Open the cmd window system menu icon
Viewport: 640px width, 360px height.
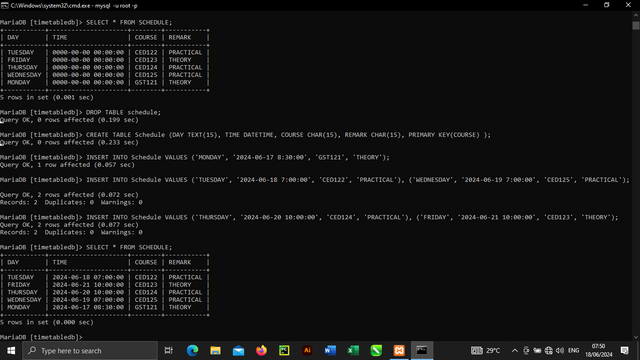[x=4, y=5]
